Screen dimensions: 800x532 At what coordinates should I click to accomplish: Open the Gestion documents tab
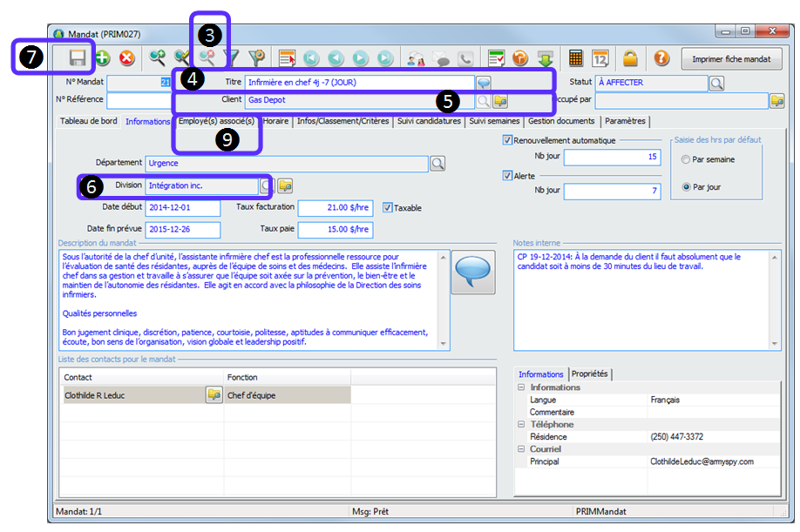561,122
